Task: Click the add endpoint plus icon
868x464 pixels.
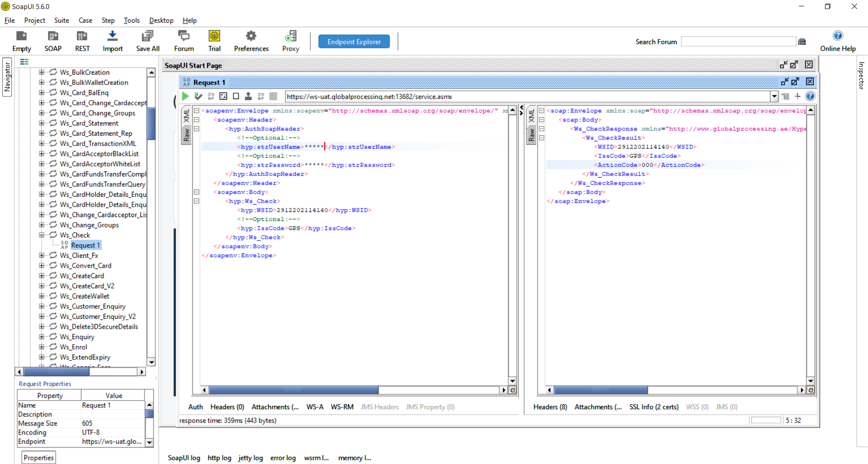Action: 797,96
